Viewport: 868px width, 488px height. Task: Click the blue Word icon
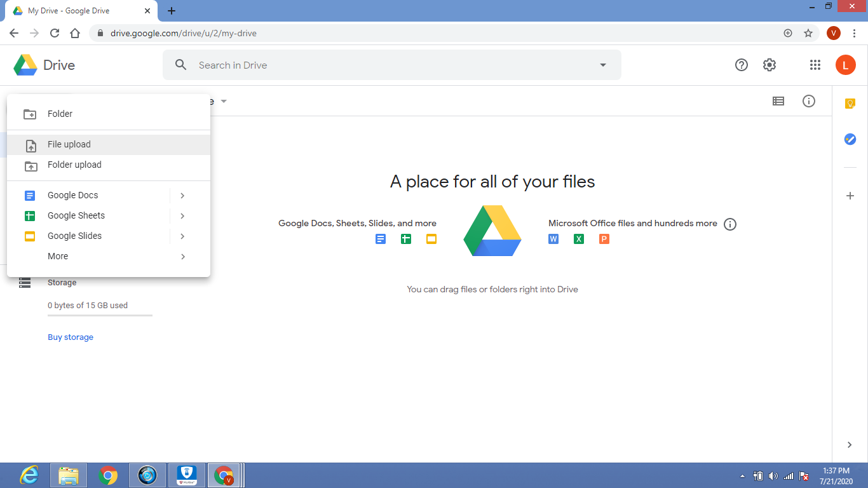click(553, 239)
